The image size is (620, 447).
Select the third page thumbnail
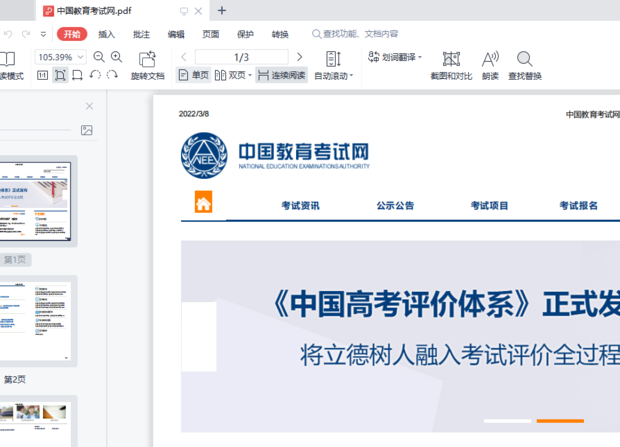[x=35, y=424]
